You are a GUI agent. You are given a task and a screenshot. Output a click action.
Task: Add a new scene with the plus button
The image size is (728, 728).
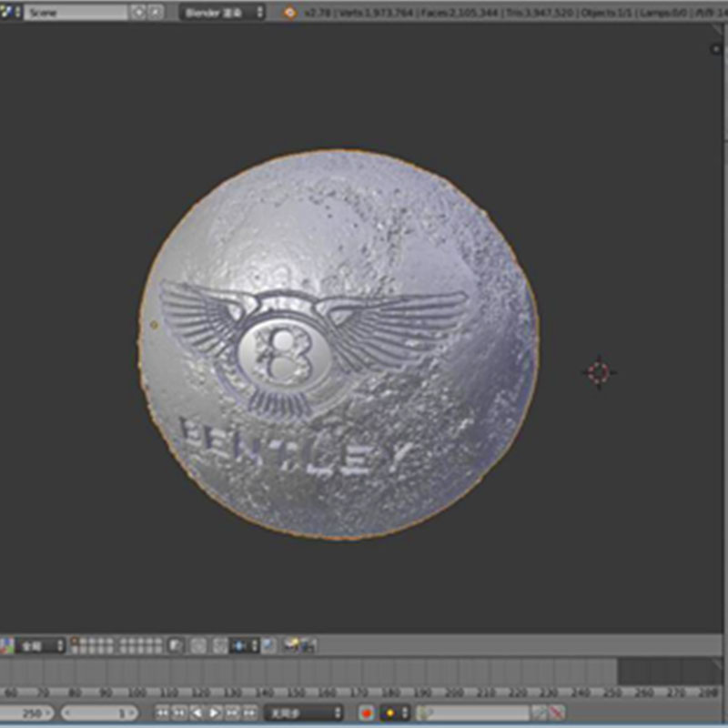click(138, 12)
